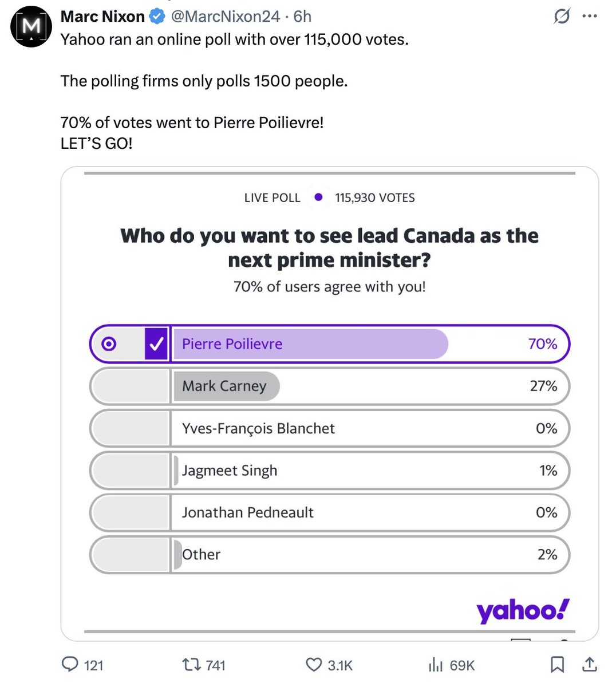Open the three-dot more options menu

tap(590, 17)
